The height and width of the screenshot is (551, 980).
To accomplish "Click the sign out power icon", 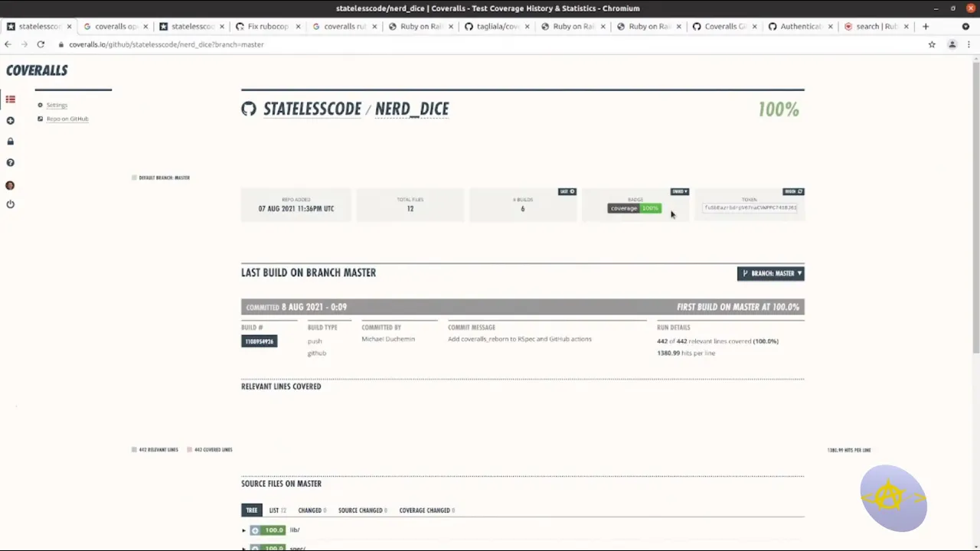I will (10, 204).
